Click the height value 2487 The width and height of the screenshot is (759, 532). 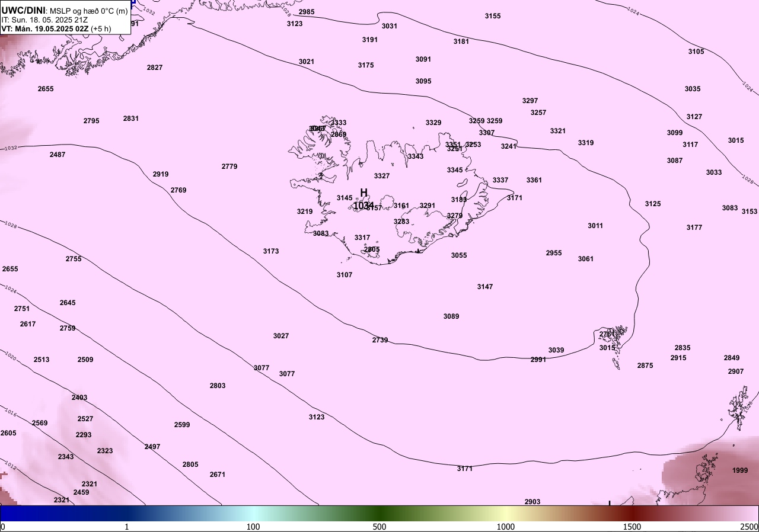(x=58, y=155)
